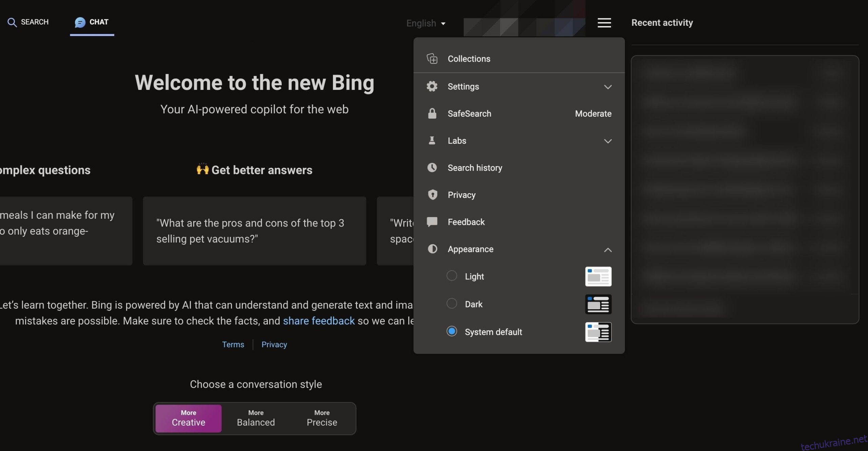Viewport: 868px width, 451px height.
Task: Choose More Creative conversation style
Action: point(189,418)
